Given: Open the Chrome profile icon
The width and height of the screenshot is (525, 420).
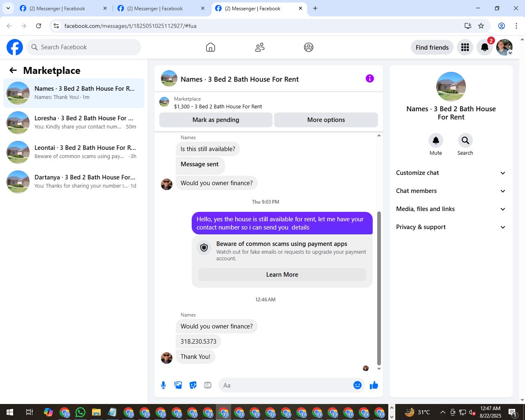Looking at the screenshot, I should [502, 26].
